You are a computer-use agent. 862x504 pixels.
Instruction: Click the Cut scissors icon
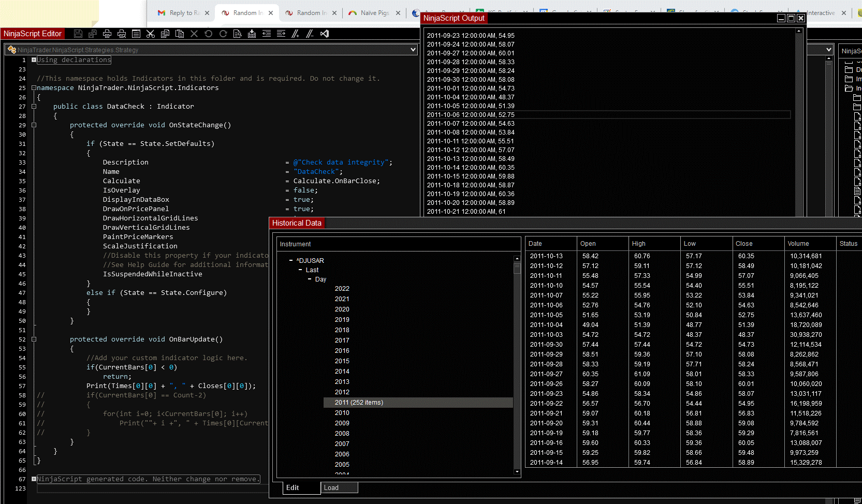tap(151, 34)
